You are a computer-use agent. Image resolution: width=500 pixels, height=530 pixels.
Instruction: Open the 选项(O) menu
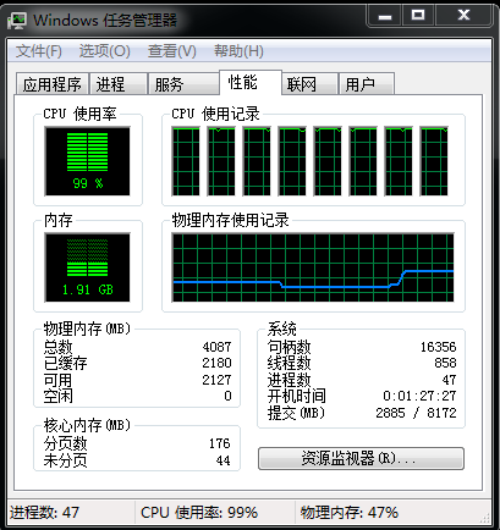click(x=105, y=51)
